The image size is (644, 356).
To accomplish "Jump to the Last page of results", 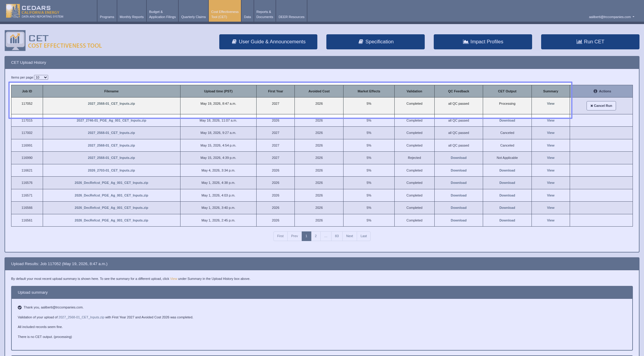I will [363, 236].
